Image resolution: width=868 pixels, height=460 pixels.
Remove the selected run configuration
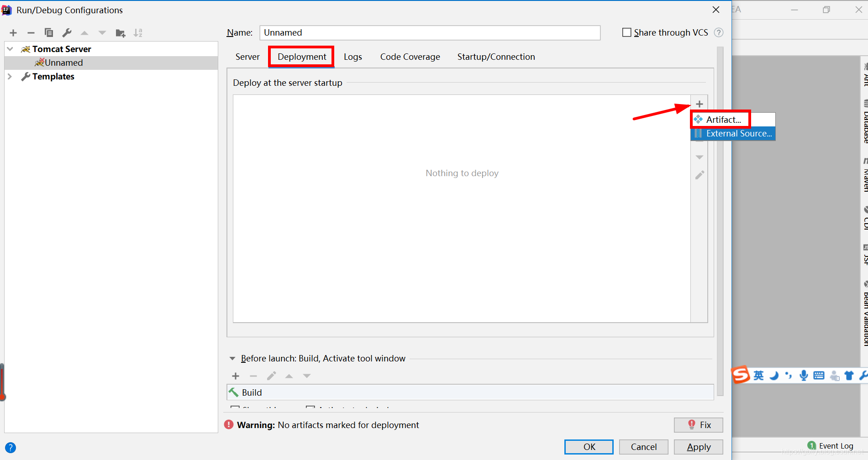(31, 33)
